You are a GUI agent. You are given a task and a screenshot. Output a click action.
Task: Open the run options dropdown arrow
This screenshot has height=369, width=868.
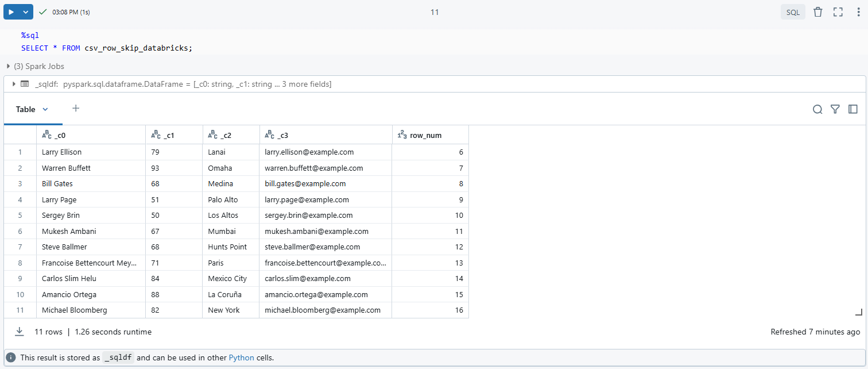(x=25, y=11)
